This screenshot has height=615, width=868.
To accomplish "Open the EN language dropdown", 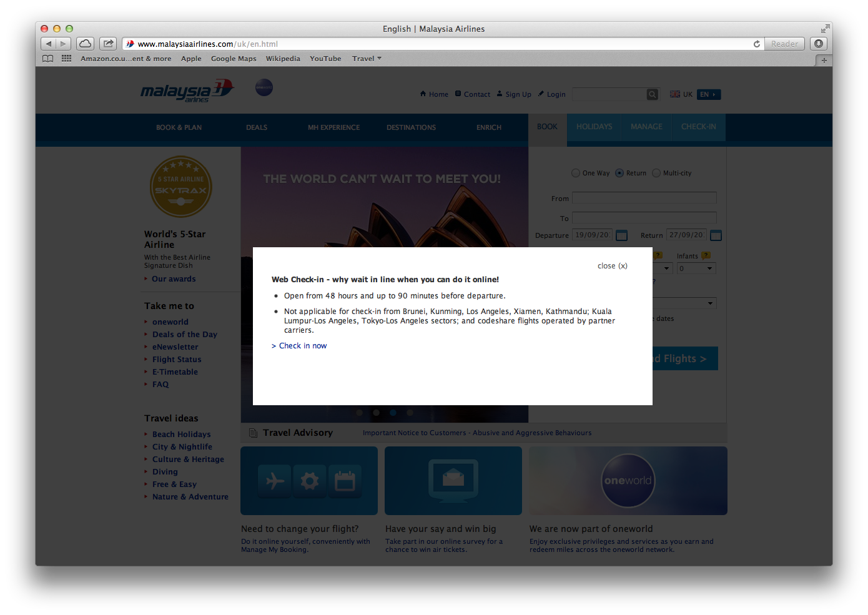I will point(709,94).
